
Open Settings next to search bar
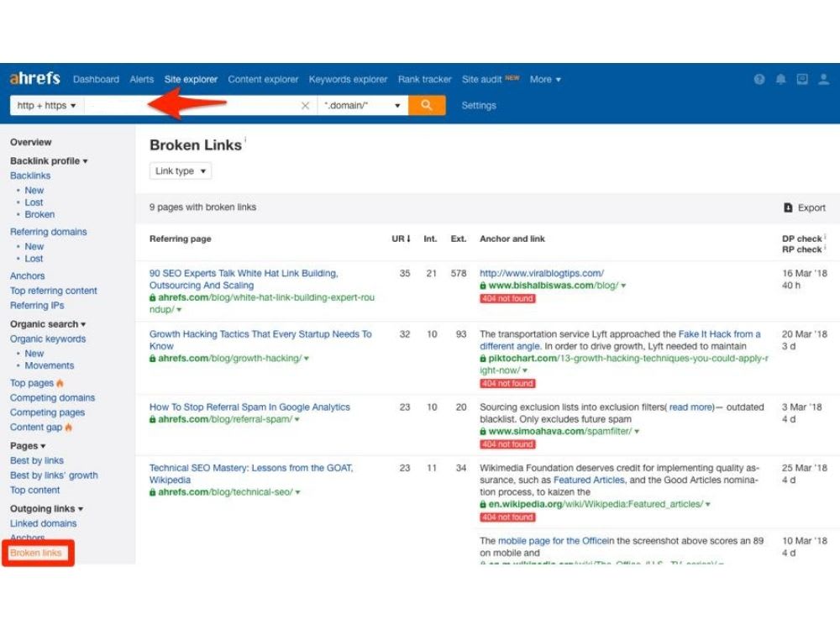479,106
